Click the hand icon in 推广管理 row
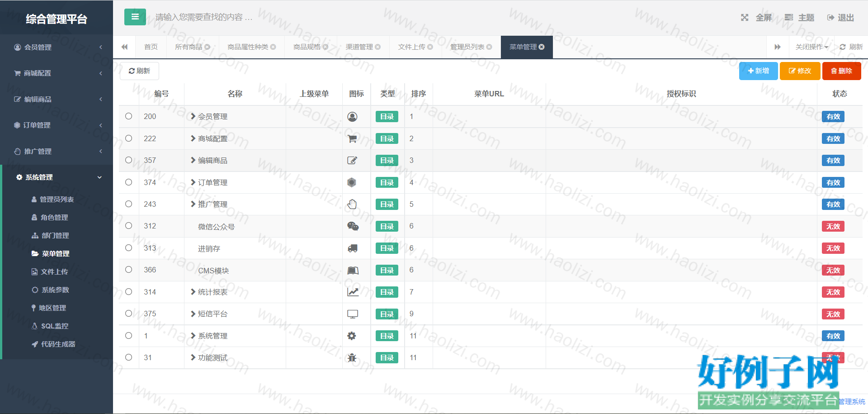The width and height of the screenshot is (868, 414). point(352,205)
